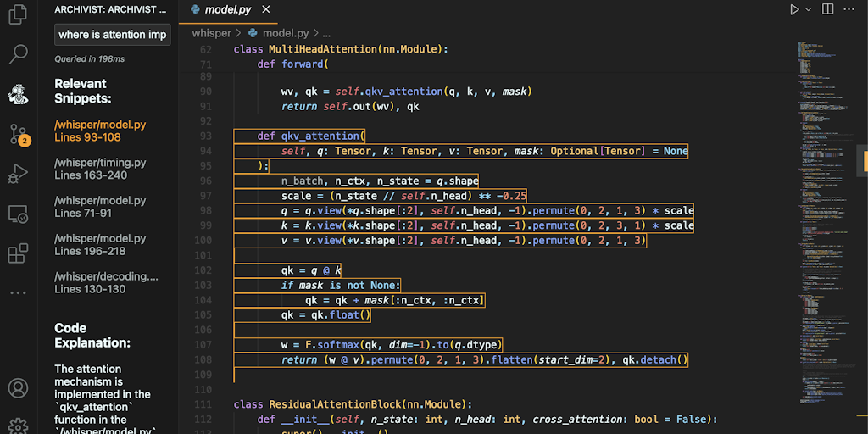
Task: Open the Manage settings gear
Action: 18,425
